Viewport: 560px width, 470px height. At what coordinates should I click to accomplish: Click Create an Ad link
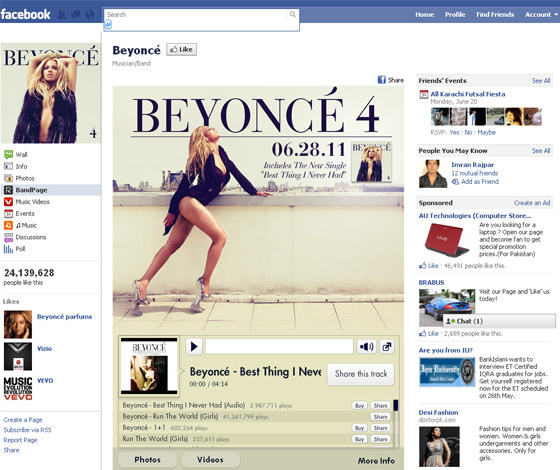tap(532, 203)
